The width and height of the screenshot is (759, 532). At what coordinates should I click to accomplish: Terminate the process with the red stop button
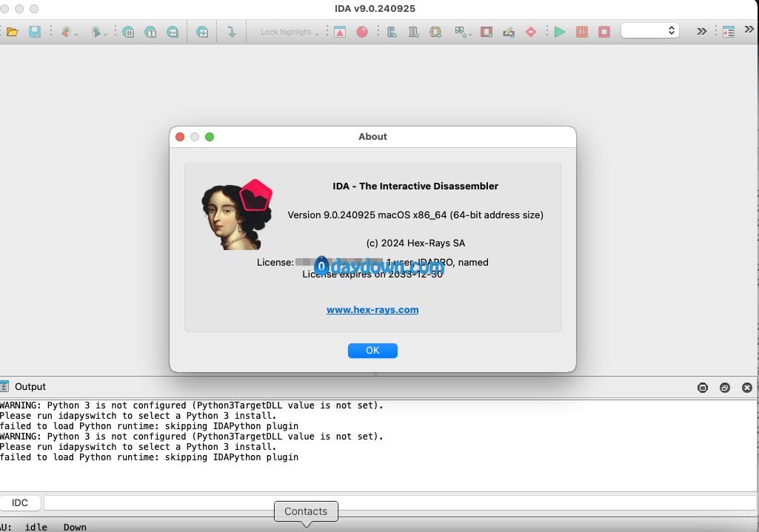click(x=604, y=32)
